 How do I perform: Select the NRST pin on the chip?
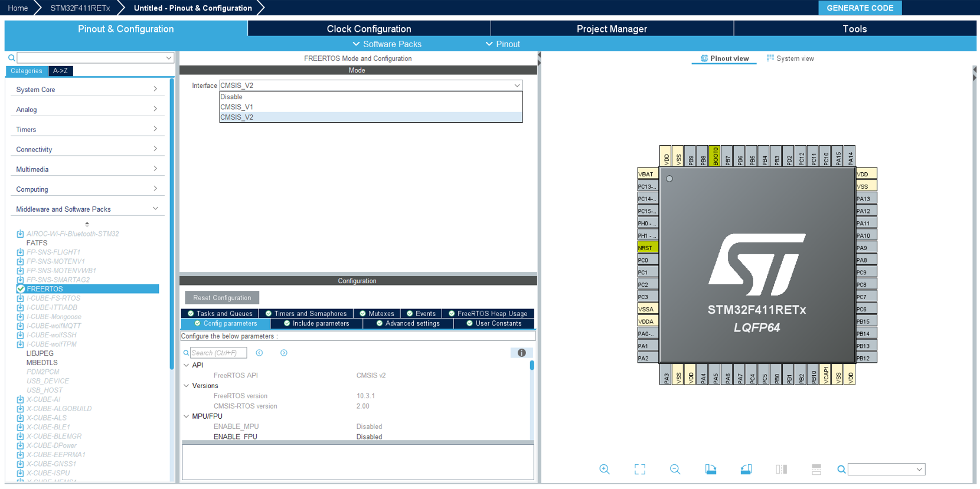pos(648,248)
